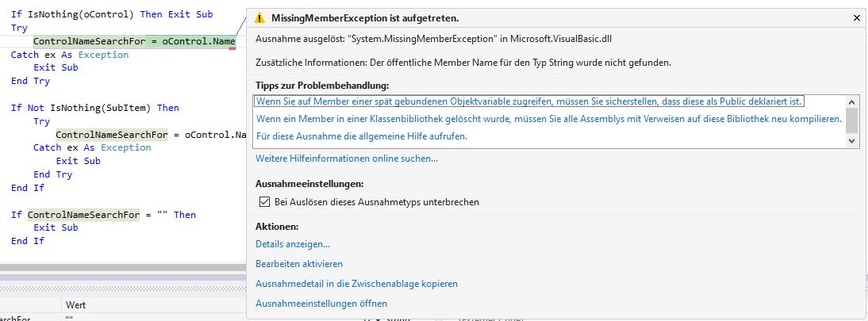Image resolution: width=868 pixels, height=321 pixels.
Task: Click 'Weitere Hilfeinformationen online suchen...' link
Action: click(346, 159)
